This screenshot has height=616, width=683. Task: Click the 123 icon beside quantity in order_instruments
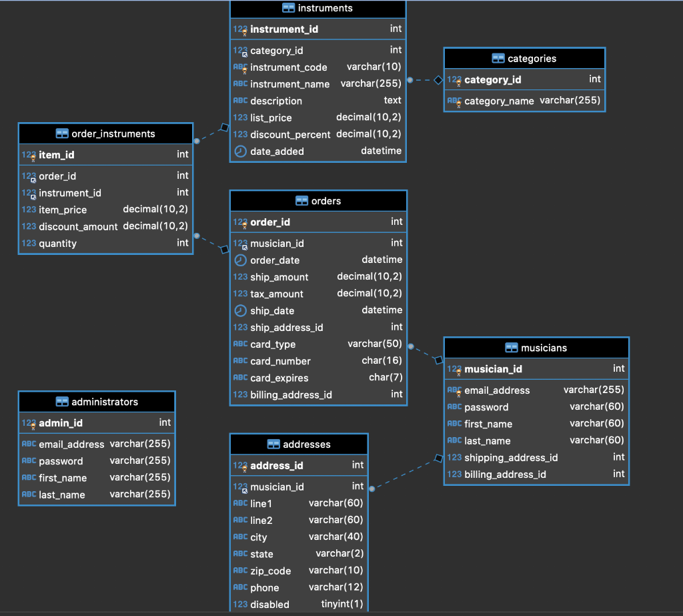click(x=29, y=243)
